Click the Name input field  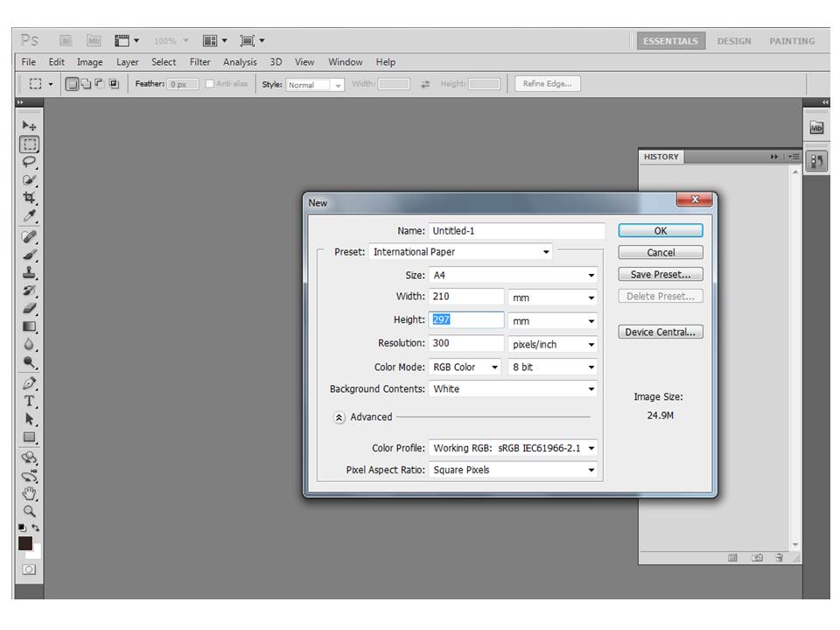(x=516, y=230)
